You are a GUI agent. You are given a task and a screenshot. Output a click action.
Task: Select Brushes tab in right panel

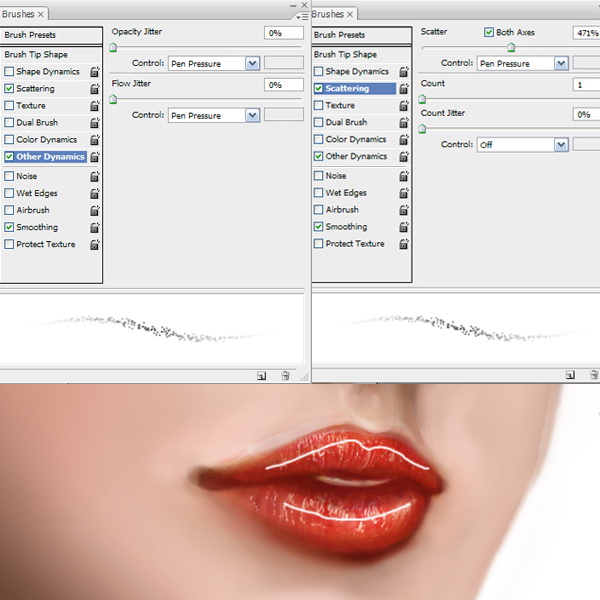click(x=332, y=14)
